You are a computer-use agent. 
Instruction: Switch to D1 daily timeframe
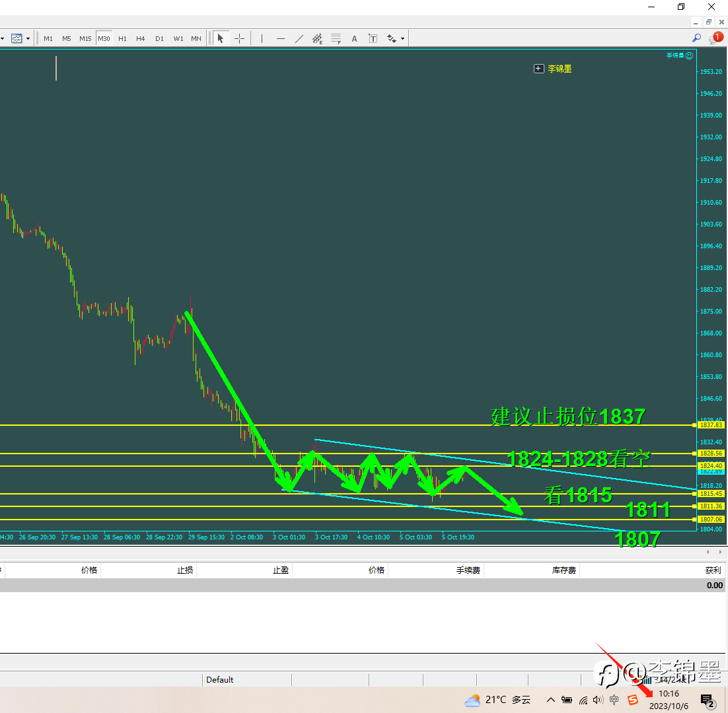pyautogui.click(x=159, y=38)
